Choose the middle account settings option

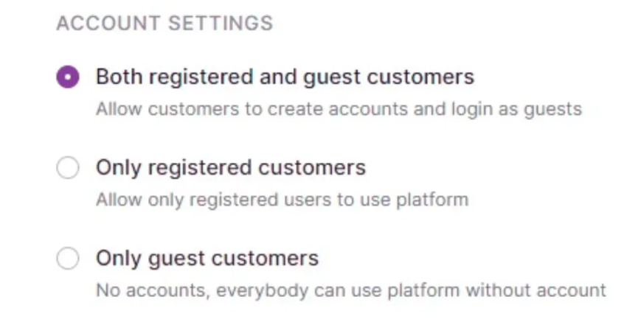pos(68,169)
